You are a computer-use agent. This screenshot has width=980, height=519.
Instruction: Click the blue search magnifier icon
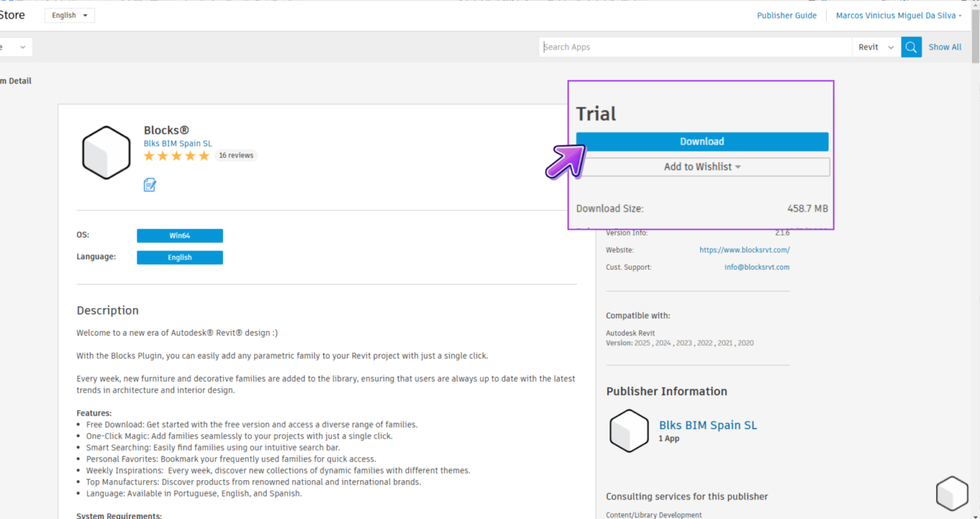tap(910, 47)
